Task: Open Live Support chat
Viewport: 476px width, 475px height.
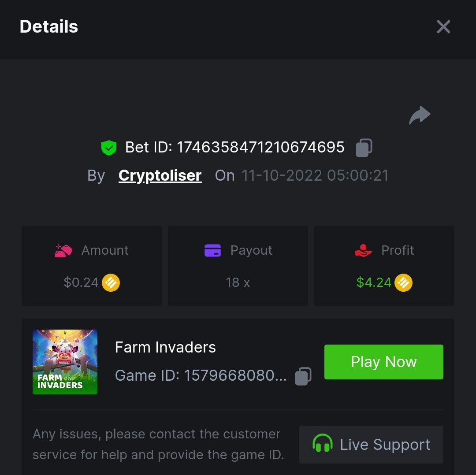Action: 371,444
